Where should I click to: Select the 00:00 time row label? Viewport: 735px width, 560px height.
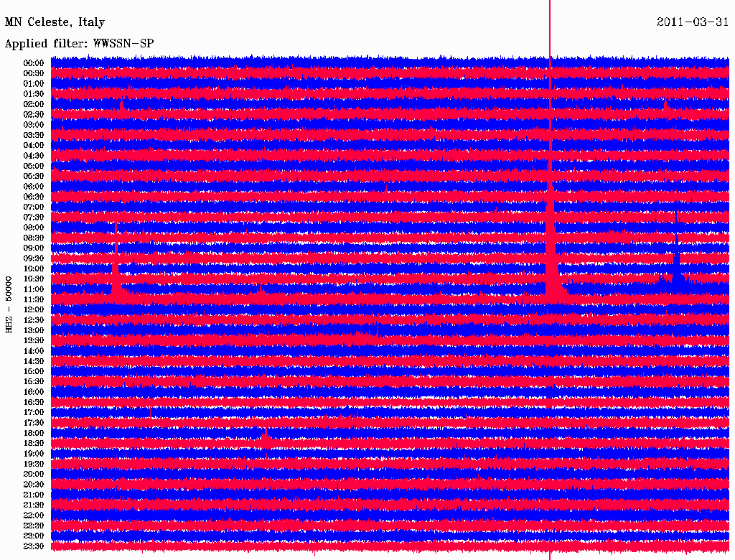coord(34,63)
